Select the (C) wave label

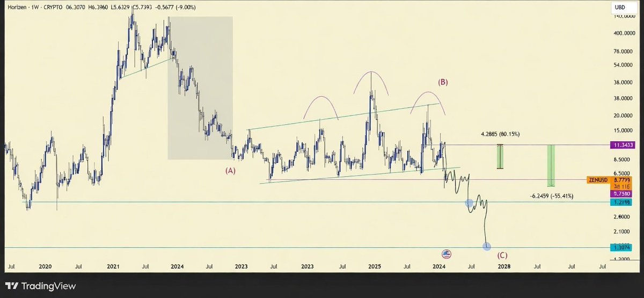(x=503, y=256)
